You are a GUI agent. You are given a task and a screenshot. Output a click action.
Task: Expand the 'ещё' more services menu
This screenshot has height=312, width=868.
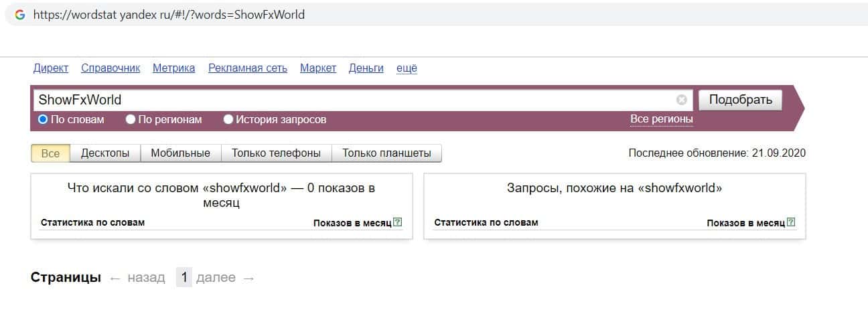407,68
